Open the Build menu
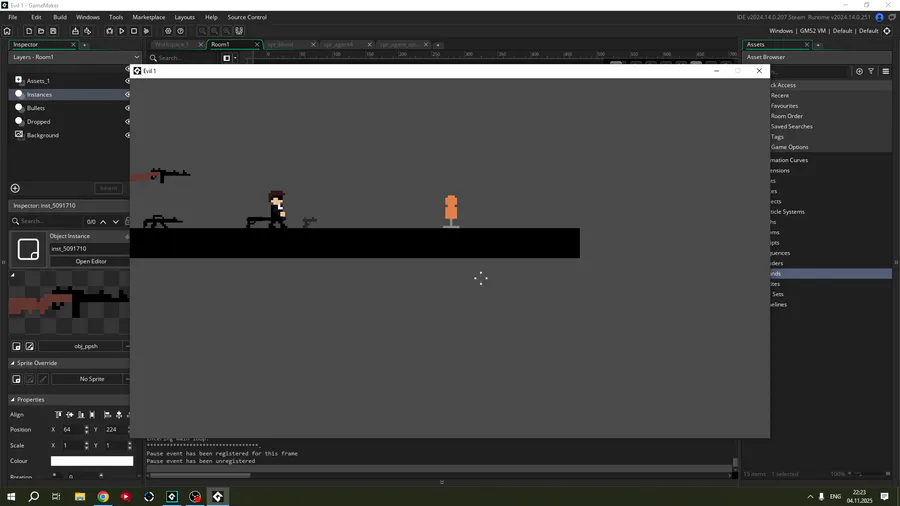 [60, 17]
